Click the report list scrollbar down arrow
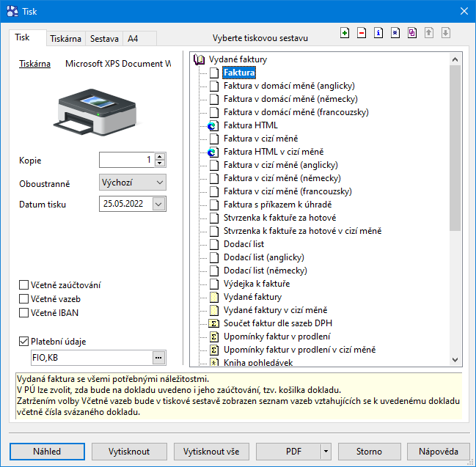 coord(455,360)
